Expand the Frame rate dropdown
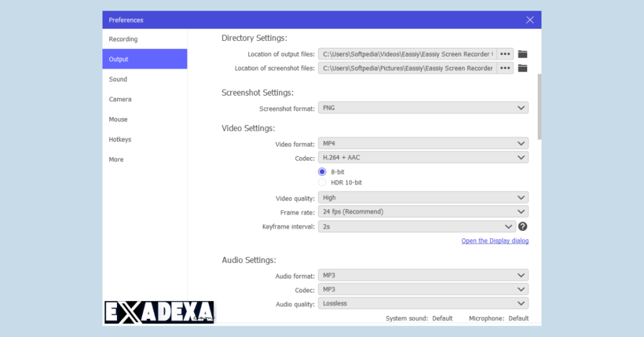The height and width of the screenshot is (337, 644). click(423, 212)
